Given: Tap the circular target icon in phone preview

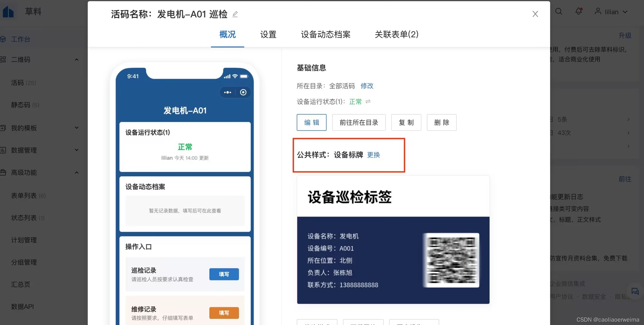Looking at the screenshot, I should coord(243,92).
